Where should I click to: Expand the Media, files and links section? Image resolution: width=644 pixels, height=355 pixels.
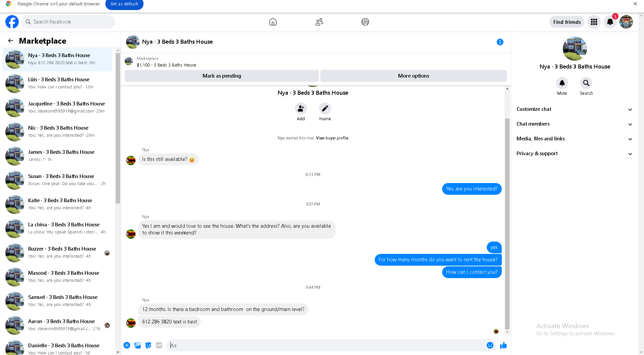[575, 139]
